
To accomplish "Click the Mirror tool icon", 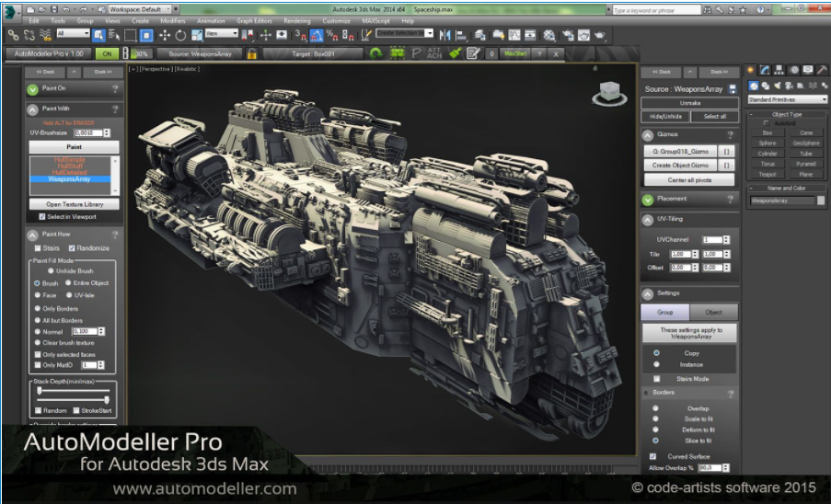I will pyautogui.click(x=444, y=35).
